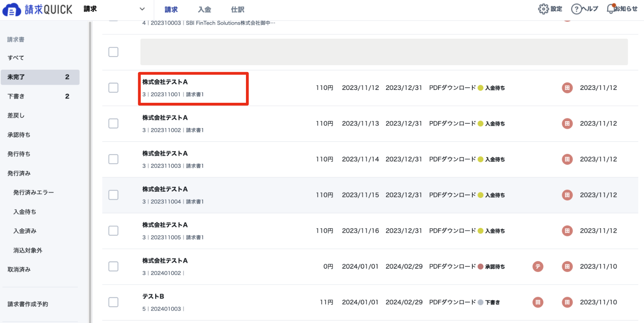Click round 田 badge in 202311003 row
644x323 pixels.
pyautogui.click(x=567, y=159)
